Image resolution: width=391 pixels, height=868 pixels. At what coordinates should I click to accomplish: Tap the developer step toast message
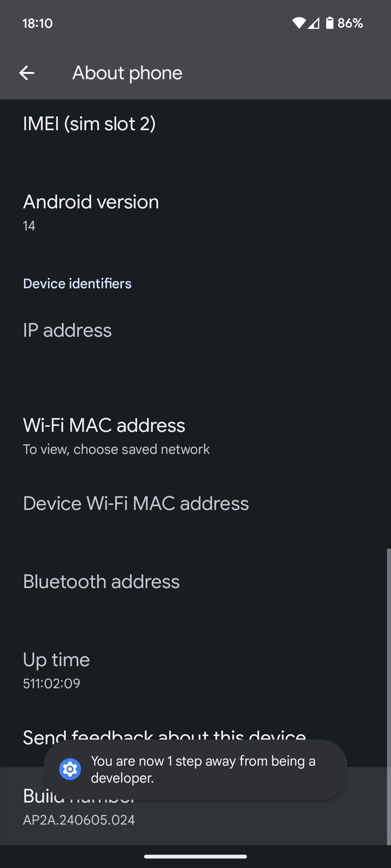[x=203, y=769]
